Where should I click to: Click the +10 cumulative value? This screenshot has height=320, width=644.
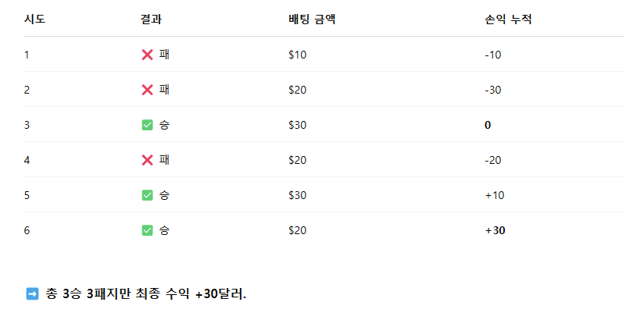(495, 195)
